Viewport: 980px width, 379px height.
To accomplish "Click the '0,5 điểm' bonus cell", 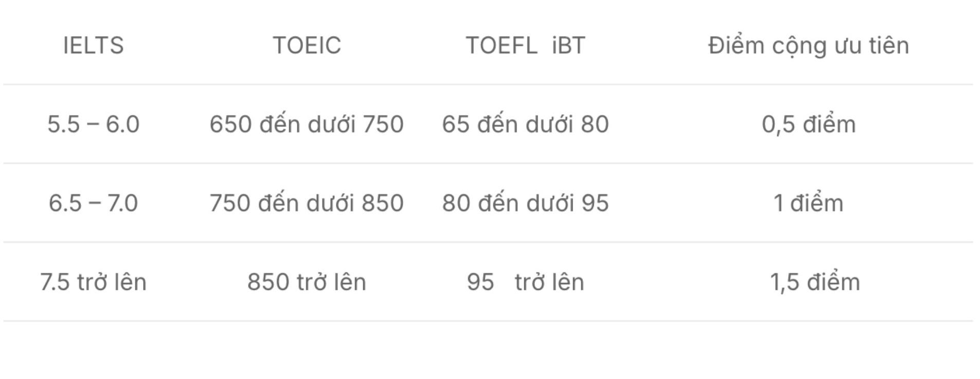I will click(808, 124).
